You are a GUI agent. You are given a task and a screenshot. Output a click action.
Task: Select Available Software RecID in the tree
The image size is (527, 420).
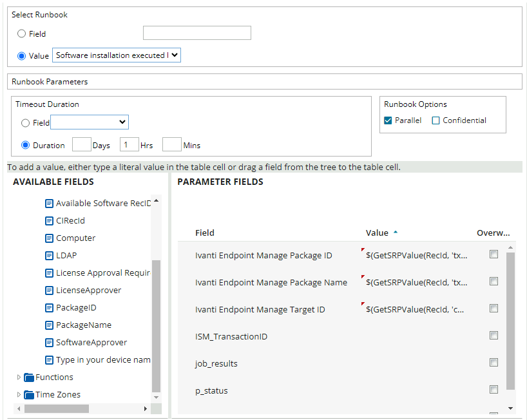[x=104, y=204]
